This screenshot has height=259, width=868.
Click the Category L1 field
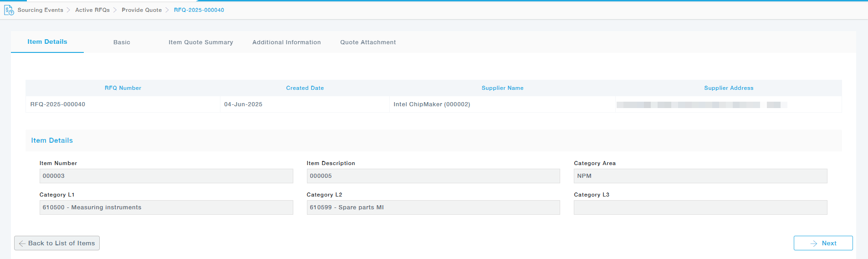click(166, 207)
